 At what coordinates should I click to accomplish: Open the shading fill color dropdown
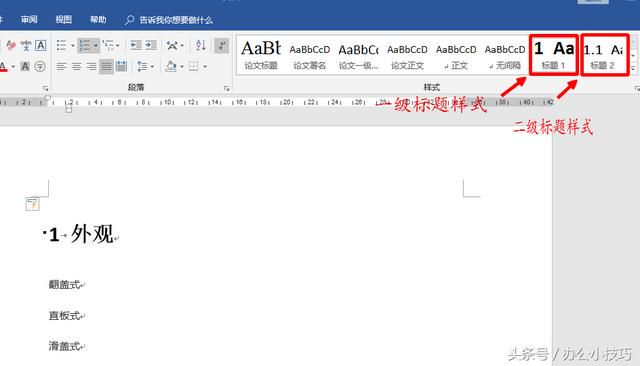coord(182,67)
